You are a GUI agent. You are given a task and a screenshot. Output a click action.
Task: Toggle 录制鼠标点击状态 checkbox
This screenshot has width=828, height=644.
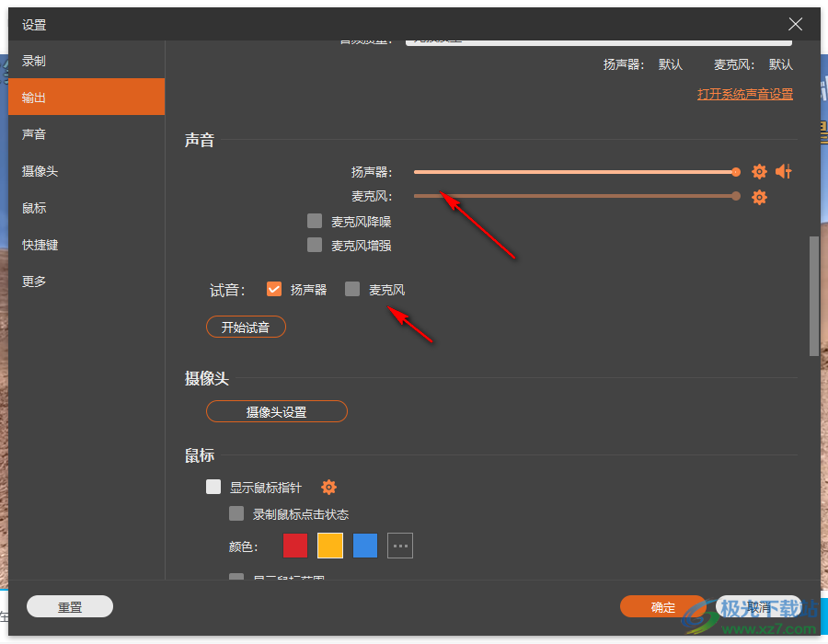click(x=236, y=513)
